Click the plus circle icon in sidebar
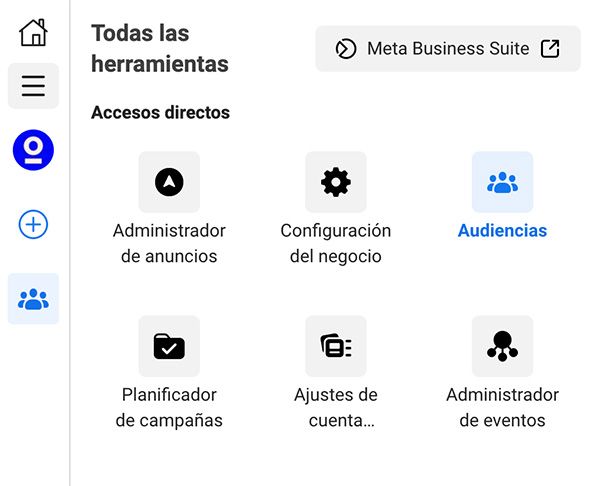 33,224
